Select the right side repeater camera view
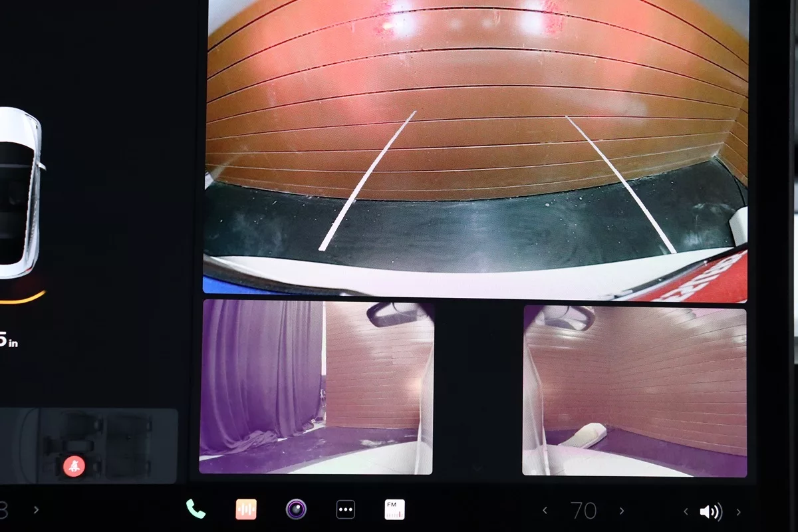The image size is (798, 532). [x=634, y=391]
